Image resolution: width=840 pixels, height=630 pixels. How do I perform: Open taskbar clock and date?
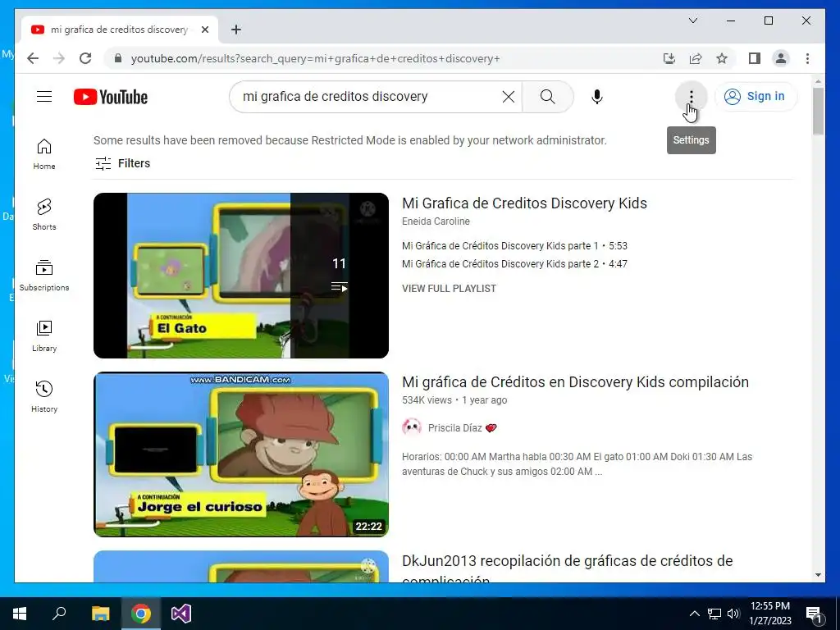click(769, 614)
